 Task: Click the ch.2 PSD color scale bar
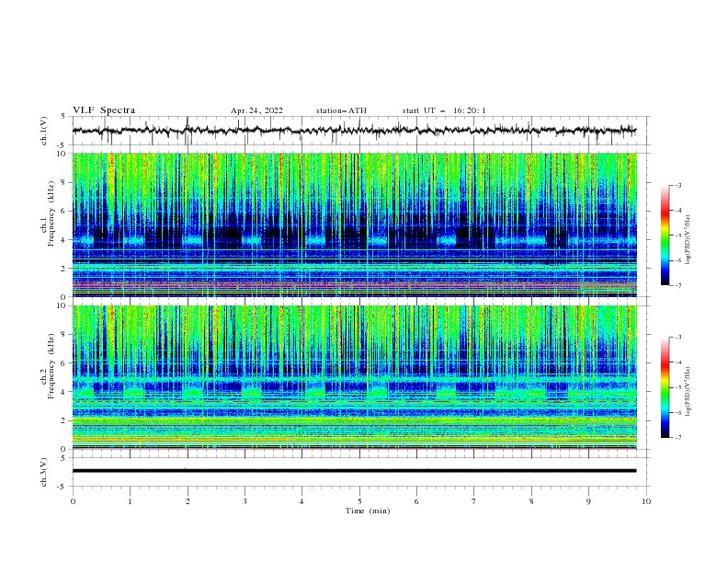pos(665,387)
